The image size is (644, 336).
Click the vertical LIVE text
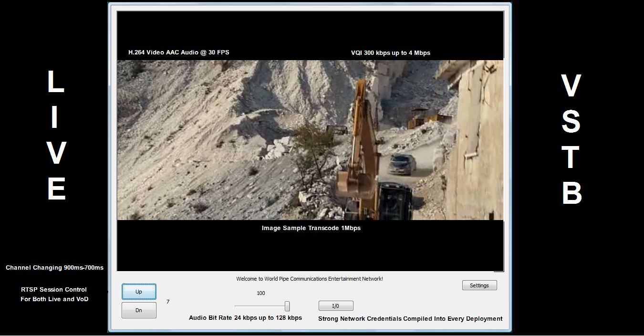[56, 136]
